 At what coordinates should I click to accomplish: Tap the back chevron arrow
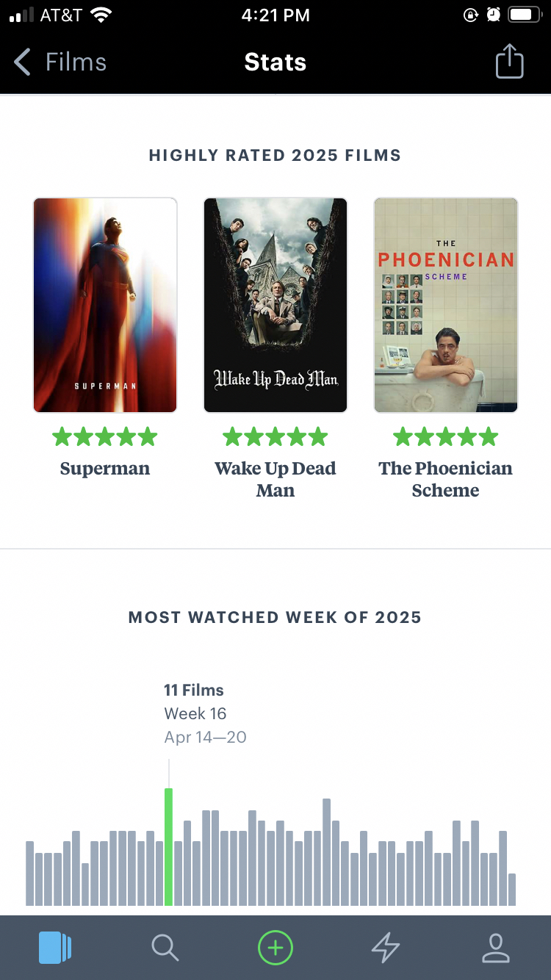pyautogui.click(x=23, y=62)
